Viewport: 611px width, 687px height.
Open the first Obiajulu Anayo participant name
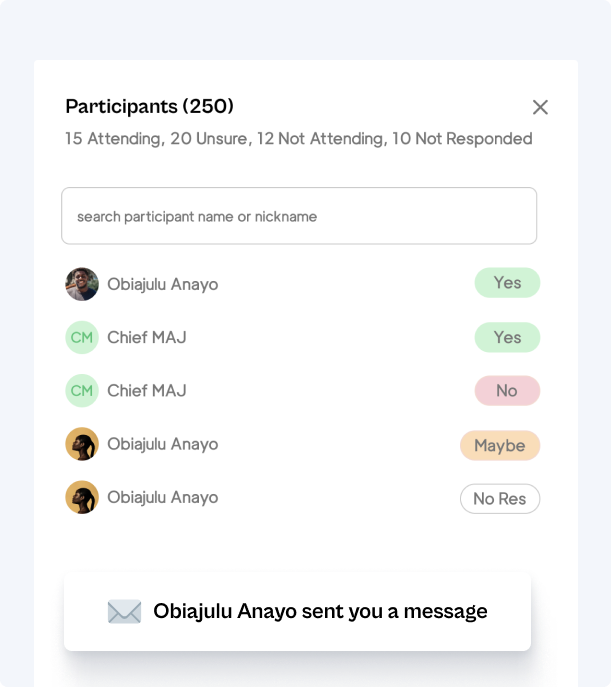coord(162,284)
